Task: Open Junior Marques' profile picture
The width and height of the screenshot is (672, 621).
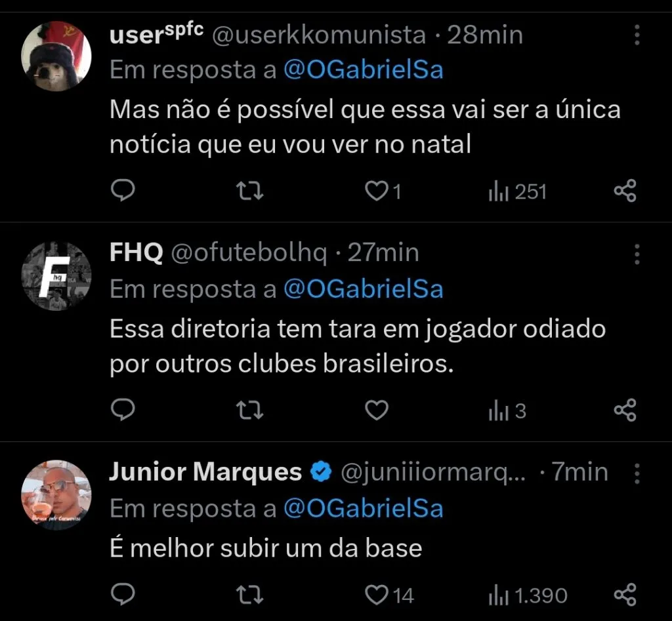Action: point(56,494)
